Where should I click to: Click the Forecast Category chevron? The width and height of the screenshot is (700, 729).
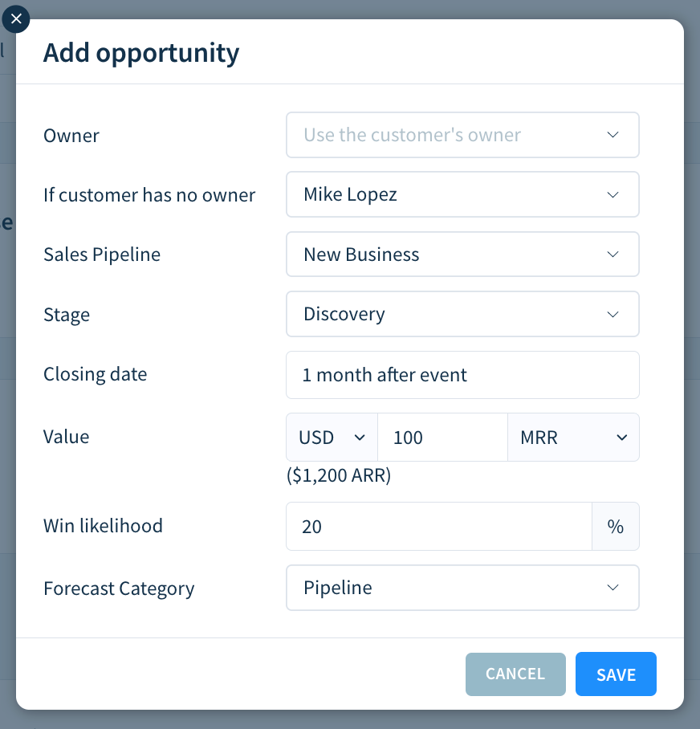[x=612, y=588]
